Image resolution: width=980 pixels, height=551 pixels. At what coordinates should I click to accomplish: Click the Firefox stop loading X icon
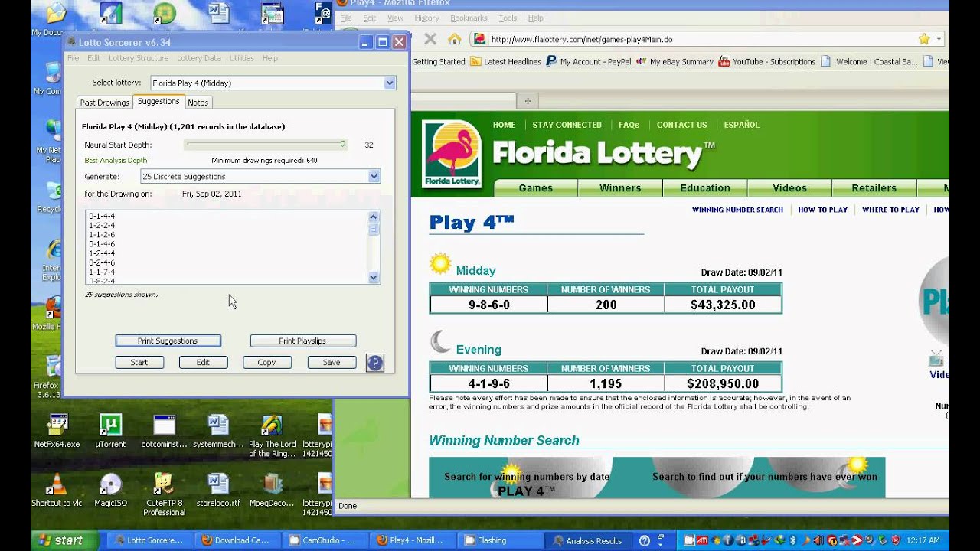point(430,39)
